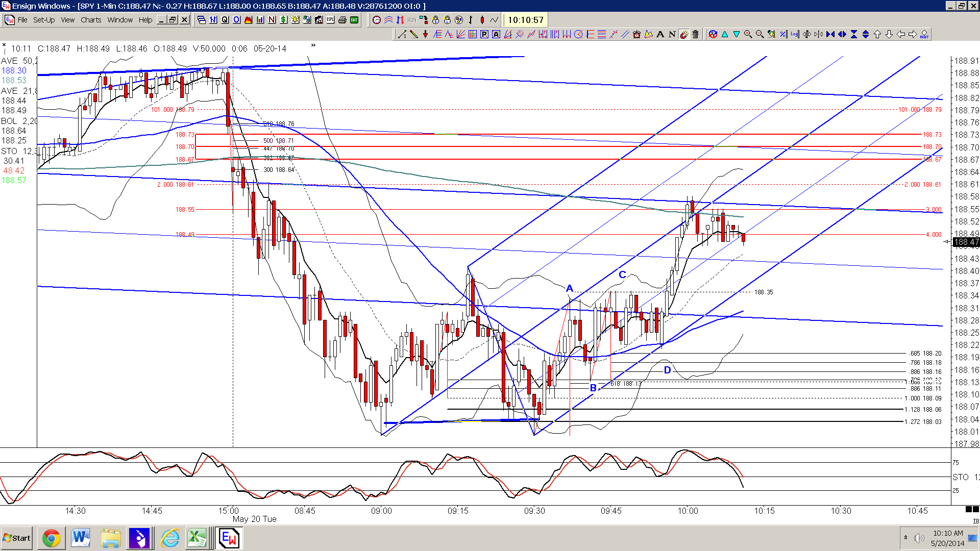Open Google Chrome from the taskbar
The height and width of the screenshot is (551, 980).
coord(51,538)
